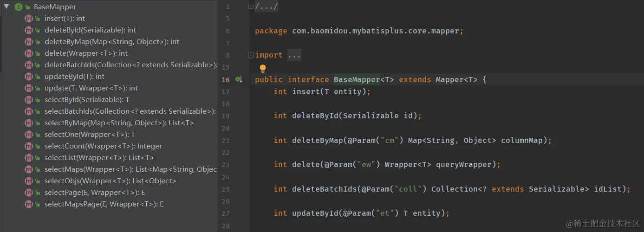This screenshot has height=232, width=644.
Task: Select selectOne(Wrapper<T>): T entry
Action: point(90,135)
